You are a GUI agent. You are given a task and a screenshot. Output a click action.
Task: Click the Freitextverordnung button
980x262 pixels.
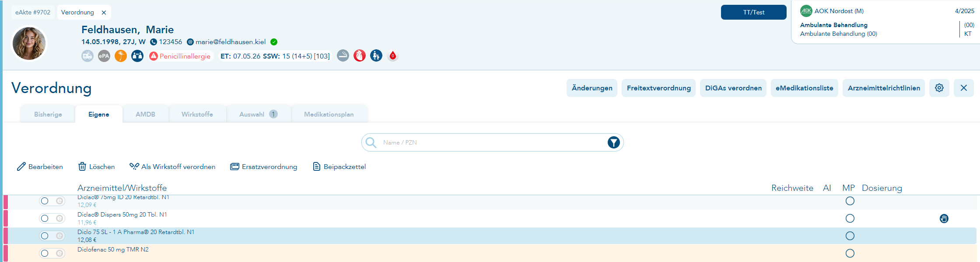(x=658, y=88)
